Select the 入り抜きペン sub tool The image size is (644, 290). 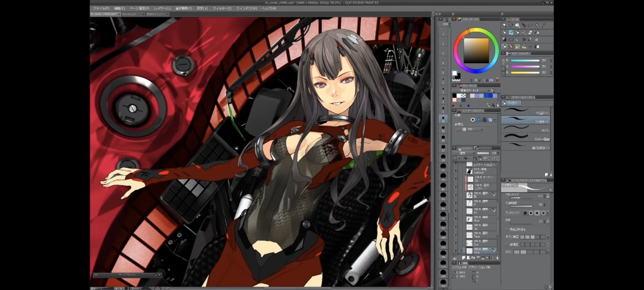click(525, 120)
